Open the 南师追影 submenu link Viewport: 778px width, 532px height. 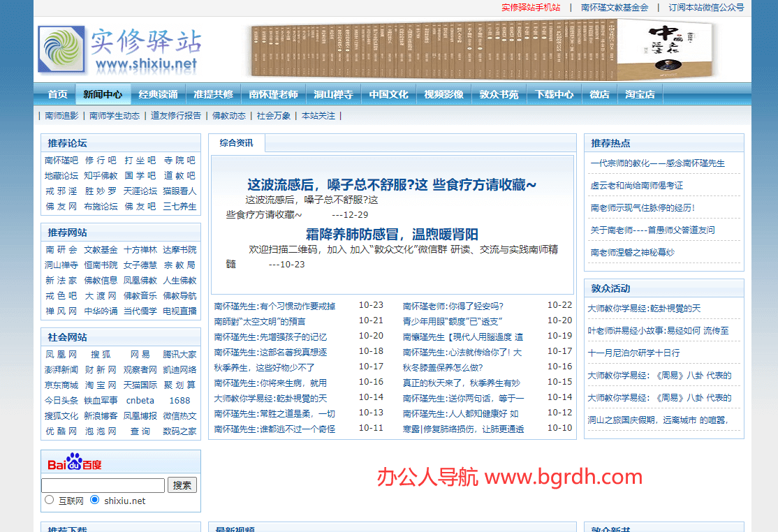tap(61, 116)
